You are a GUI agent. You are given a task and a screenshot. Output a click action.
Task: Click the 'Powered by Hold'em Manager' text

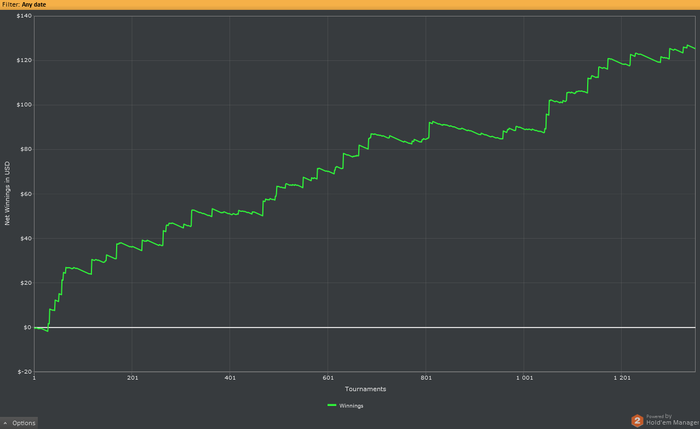pyautogui.click(x=672, y=420)
